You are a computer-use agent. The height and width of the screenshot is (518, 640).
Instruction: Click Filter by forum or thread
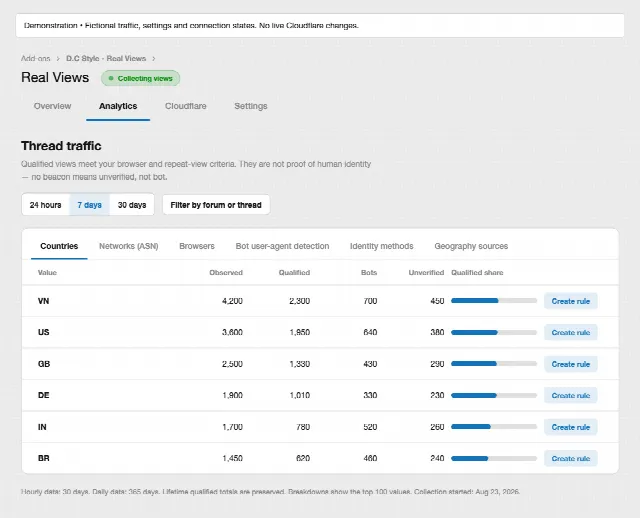click(x=216, y=205)
